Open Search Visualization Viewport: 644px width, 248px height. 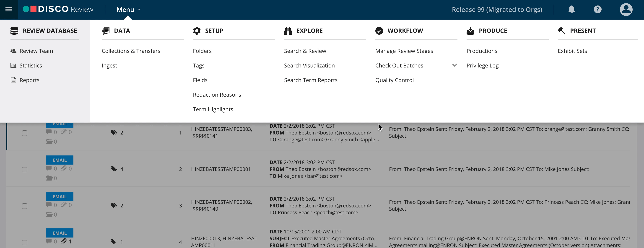click(x=309, y=65)
